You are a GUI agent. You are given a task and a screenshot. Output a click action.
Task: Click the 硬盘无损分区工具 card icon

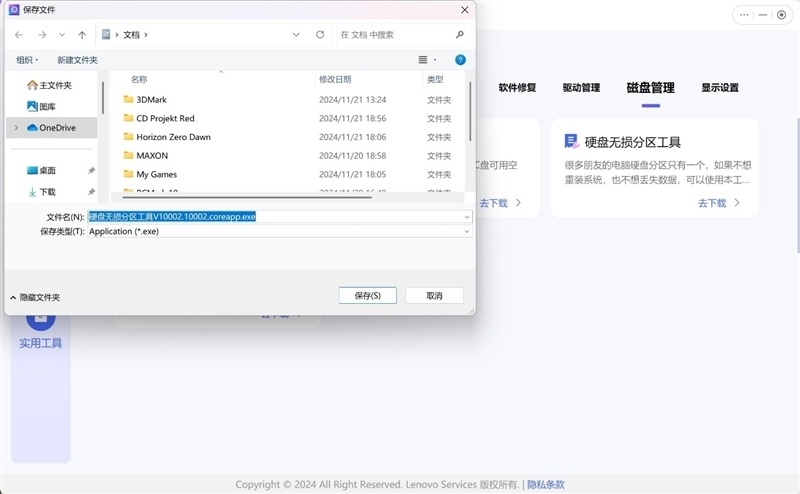point(571,142)
